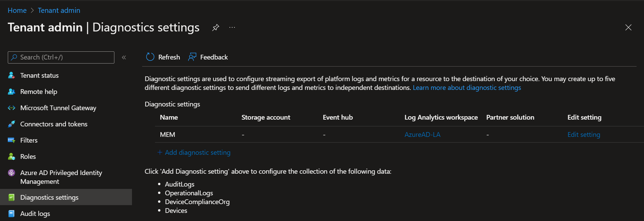
Task: Open Tenant admin from the breadcrumb
Action: pos(59,10)
